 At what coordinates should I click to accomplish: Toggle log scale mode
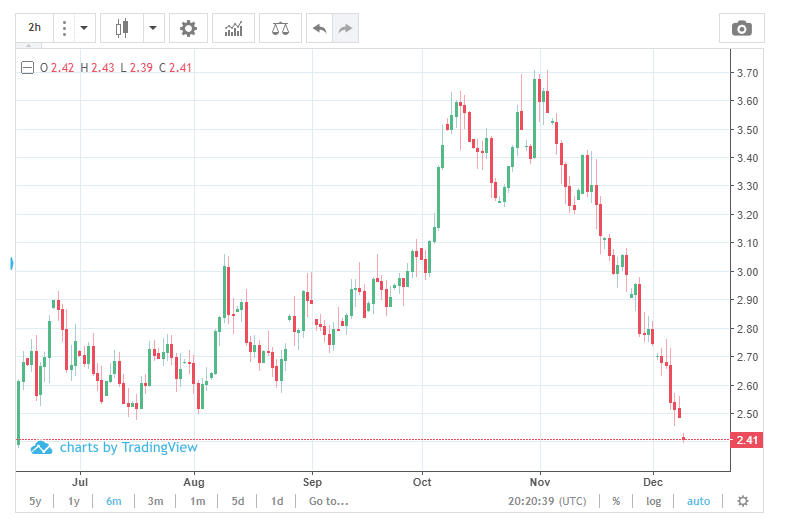coord(654,501)
